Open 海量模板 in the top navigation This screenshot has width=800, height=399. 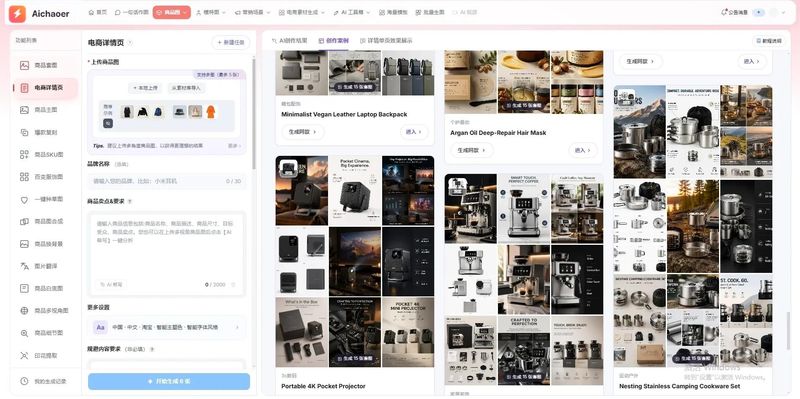(393, 12)
